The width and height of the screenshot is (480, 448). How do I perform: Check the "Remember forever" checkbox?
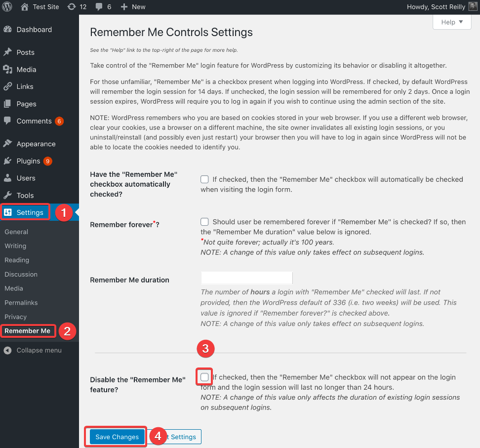[204, 222]
